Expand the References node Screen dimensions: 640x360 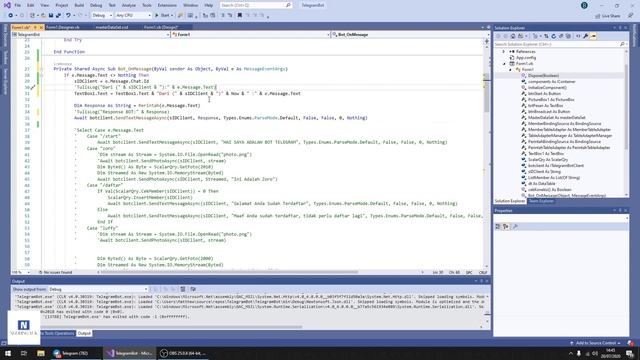(x=504, y=51)
